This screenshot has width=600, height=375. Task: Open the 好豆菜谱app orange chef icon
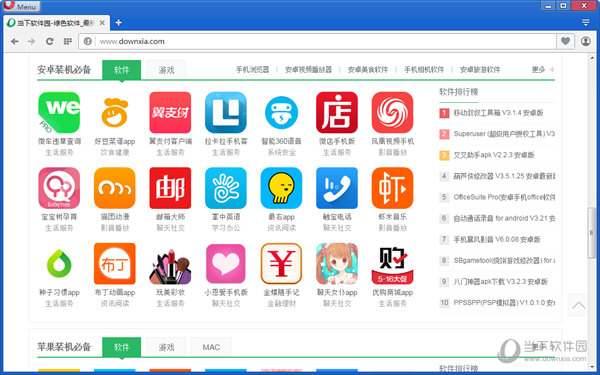point(114,112)
